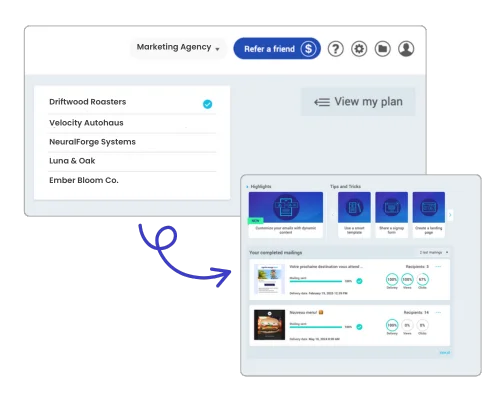Switch to Velocity Autohaus account
The width and height of the screenshot is (500, 400).
pyautogui.click(x=132, y=123)
